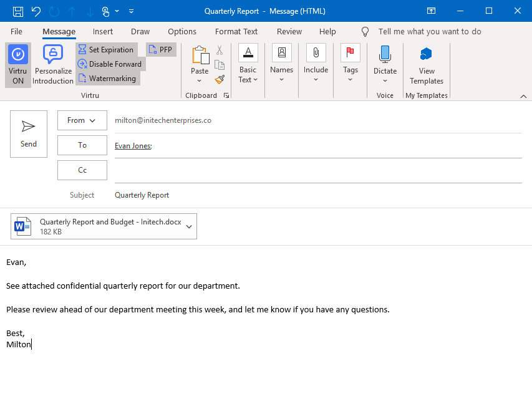Screen dimensions: 532x404
Task: Cut content with the scissors icon
Action: pyautogui.click(x=219, y=50)
